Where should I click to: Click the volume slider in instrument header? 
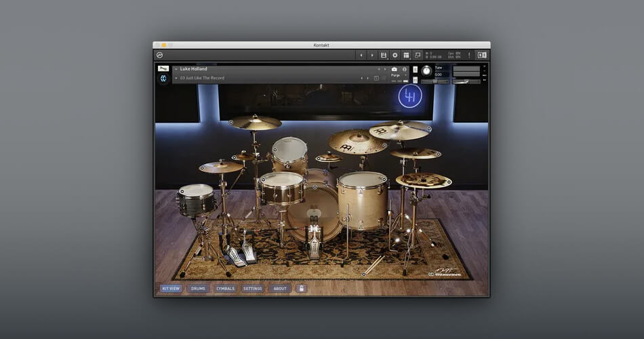point(466,82)
